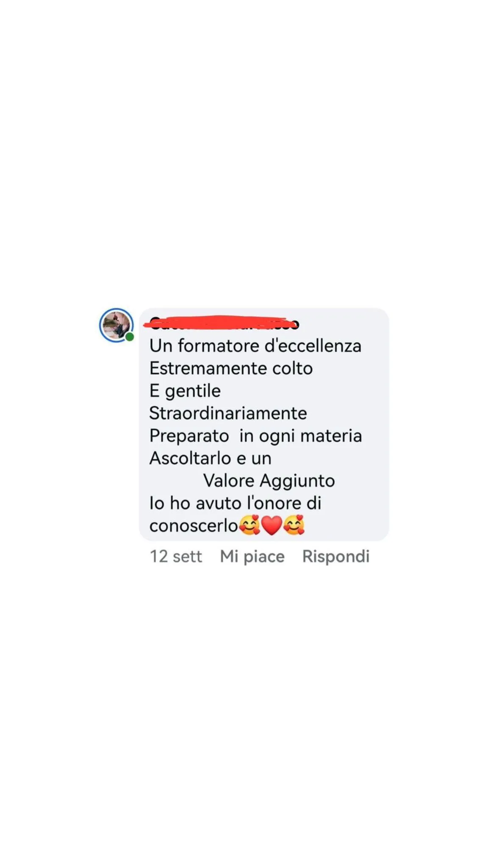Click the last smiling hearts emoji

coord(294,526)
